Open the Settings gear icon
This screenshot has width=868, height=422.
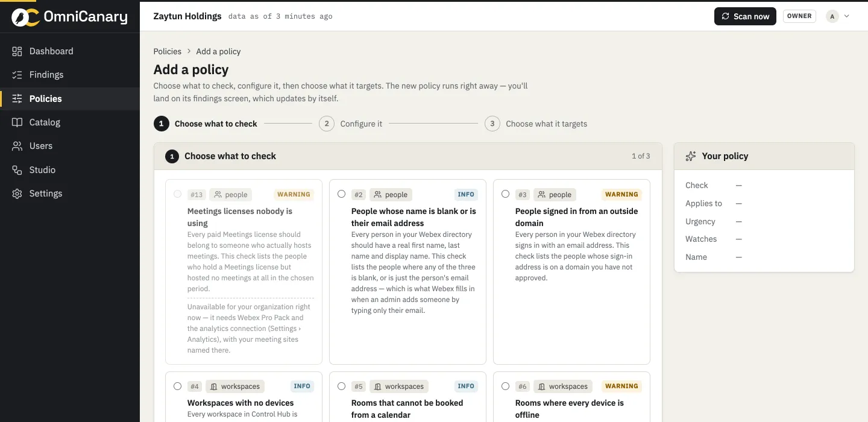point(17,194)
